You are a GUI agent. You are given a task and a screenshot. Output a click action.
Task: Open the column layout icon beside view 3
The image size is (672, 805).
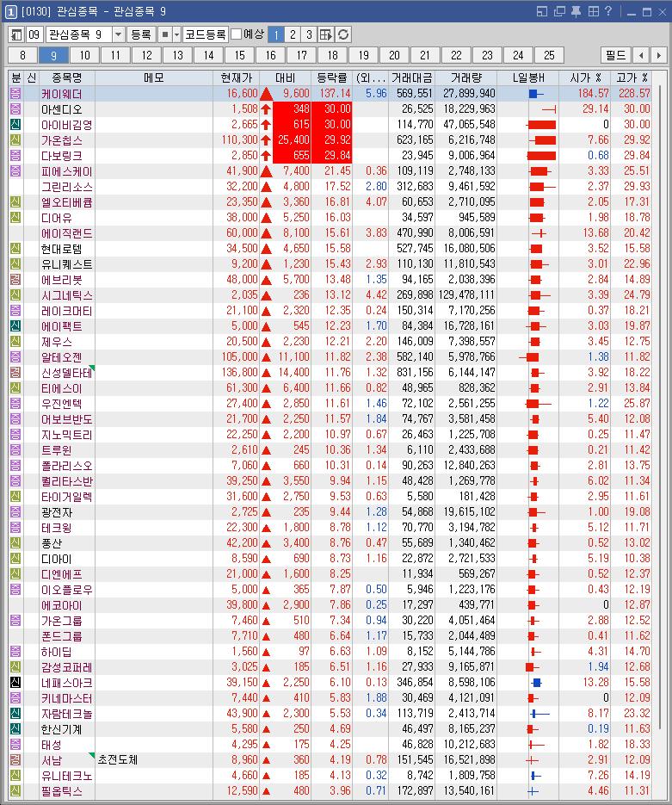click(326, 34)
